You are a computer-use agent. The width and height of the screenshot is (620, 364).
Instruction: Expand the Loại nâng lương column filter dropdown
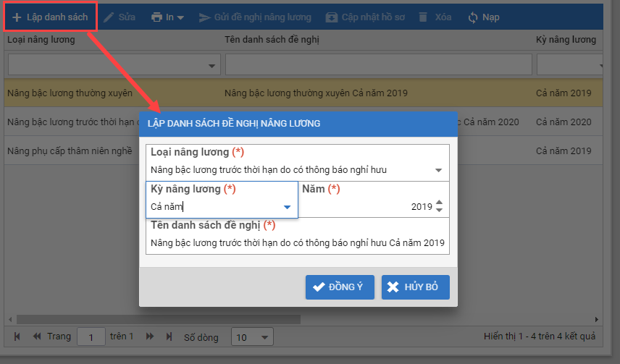pyautogui.click(x=212, y=66)
